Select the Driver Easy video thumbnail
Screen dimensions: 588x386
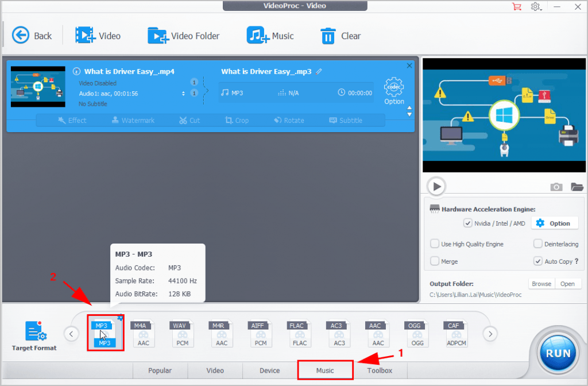pos(38,87)
